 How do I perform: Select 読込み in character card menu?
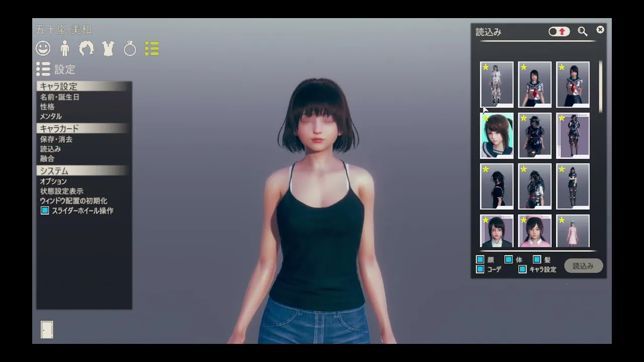pyautogui.click(x=50, y=149)
